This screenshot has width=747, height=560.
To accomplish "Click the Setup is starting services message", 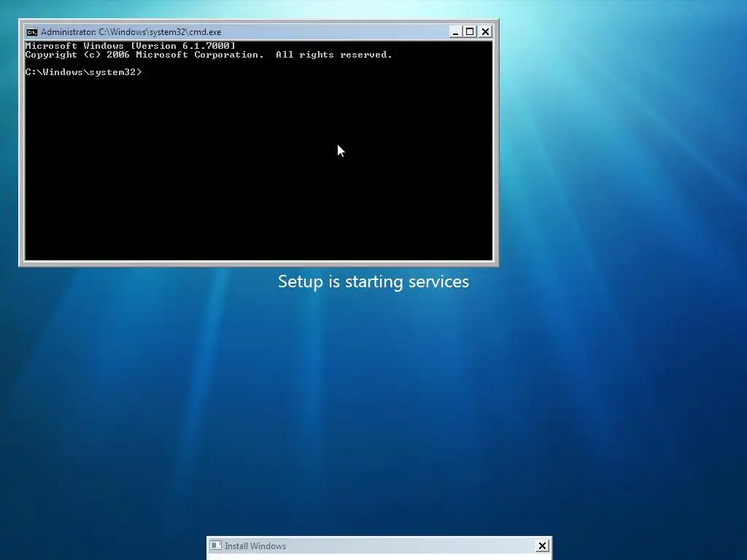I will click(373, 281).
